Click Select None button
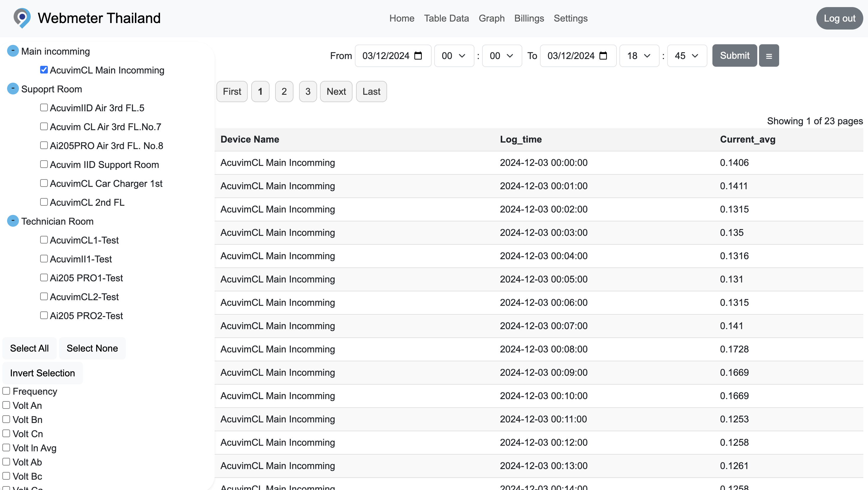The height and width of the screenshot is (490, 868). (92, 348)
